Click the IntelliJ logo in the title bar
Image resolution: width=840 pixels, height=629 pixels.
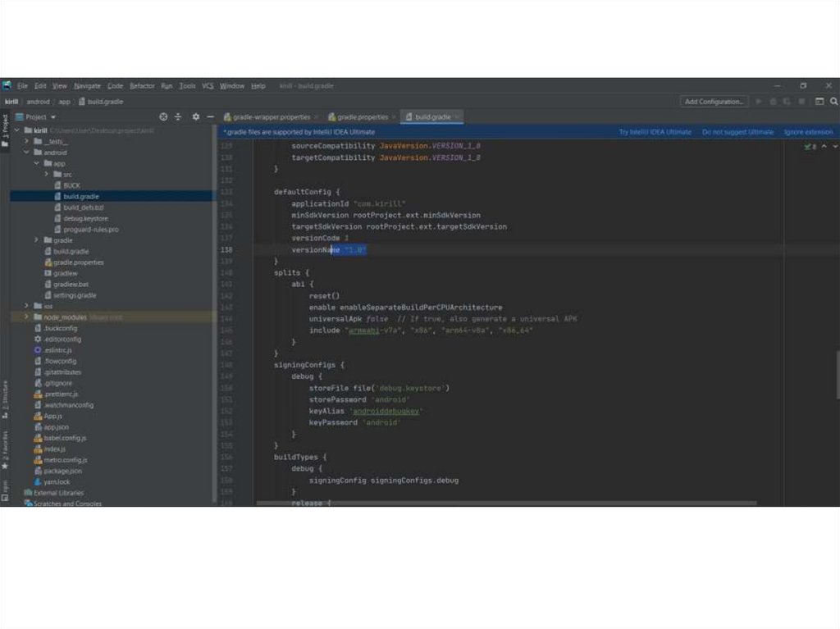pyautogui.click(x=7, y=86)
